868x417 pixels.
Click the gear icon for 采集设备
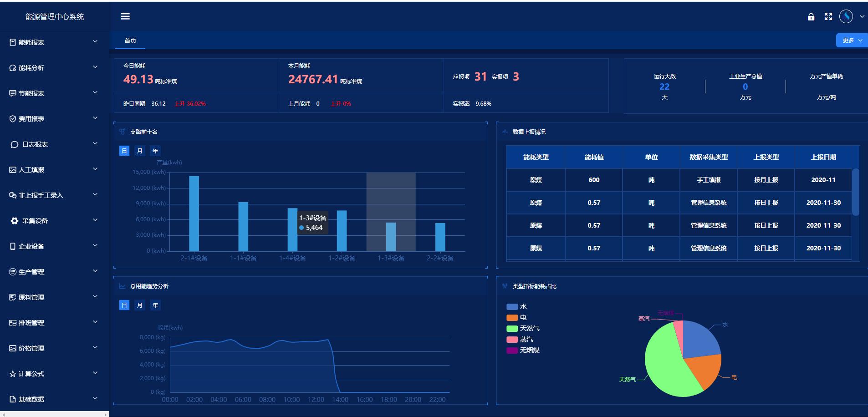coord(15,221)
